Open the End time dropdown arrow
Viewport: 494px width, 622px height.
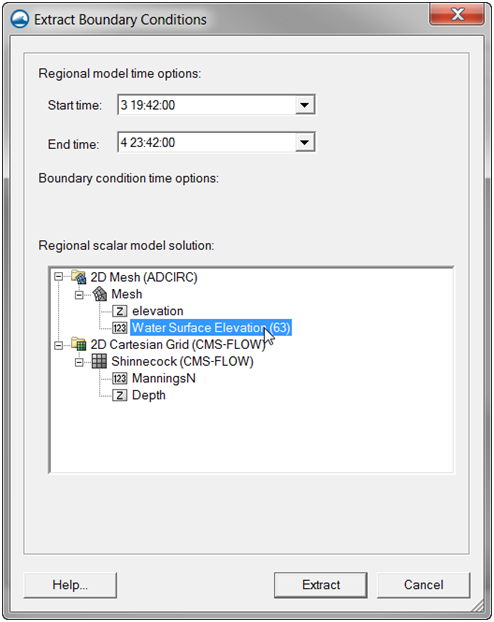(305, 142)
